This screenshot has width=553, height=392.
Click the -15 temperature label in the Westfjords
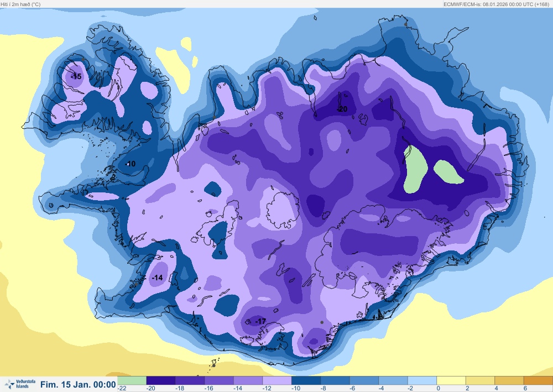(x=76, y=76)
